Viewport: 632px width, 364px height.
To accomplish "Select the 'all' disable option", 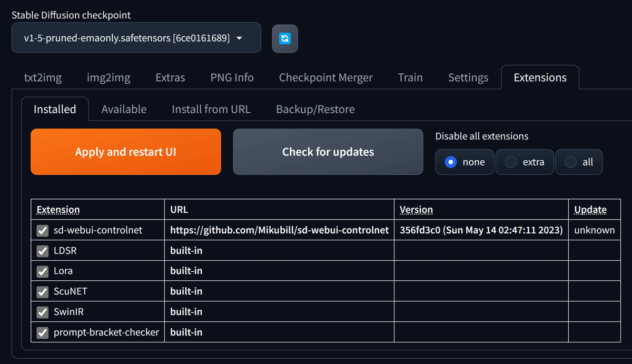I will click(579, 162).
